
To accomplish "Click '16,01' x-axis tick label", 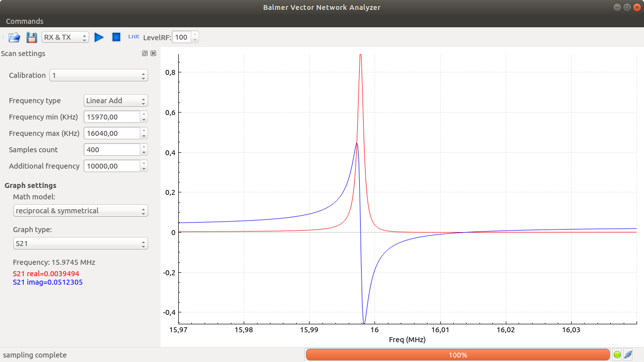I will [x=440, y=330].
